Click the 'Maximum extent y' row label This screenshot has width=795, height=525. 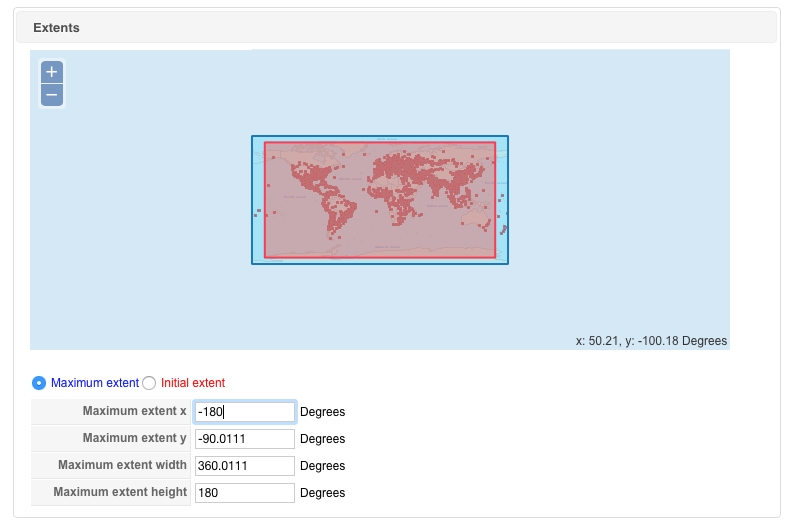(134, 439)
